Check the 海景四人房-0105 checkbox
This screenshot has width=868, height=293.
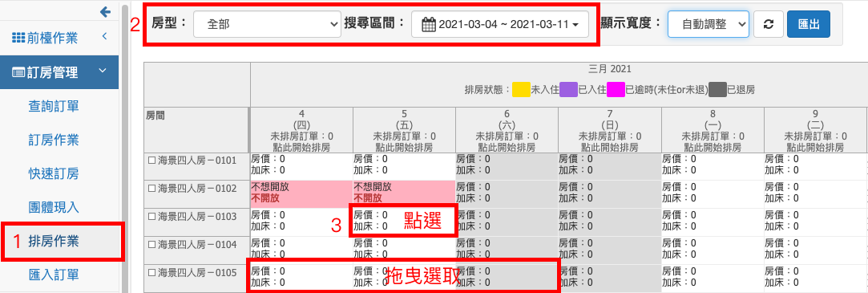tap(151, 272)
